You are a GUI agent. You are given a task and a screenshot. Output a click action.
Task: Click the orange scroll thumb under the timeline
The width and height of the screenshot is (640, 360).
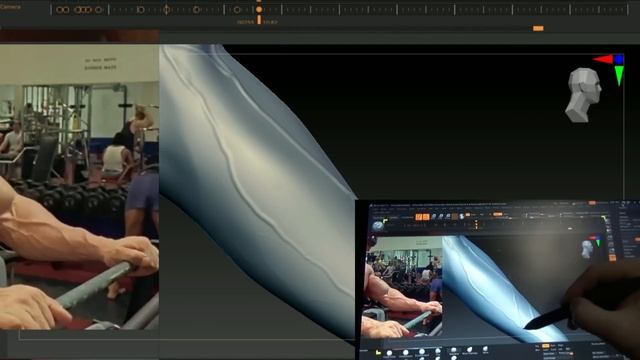coord(538,28)
